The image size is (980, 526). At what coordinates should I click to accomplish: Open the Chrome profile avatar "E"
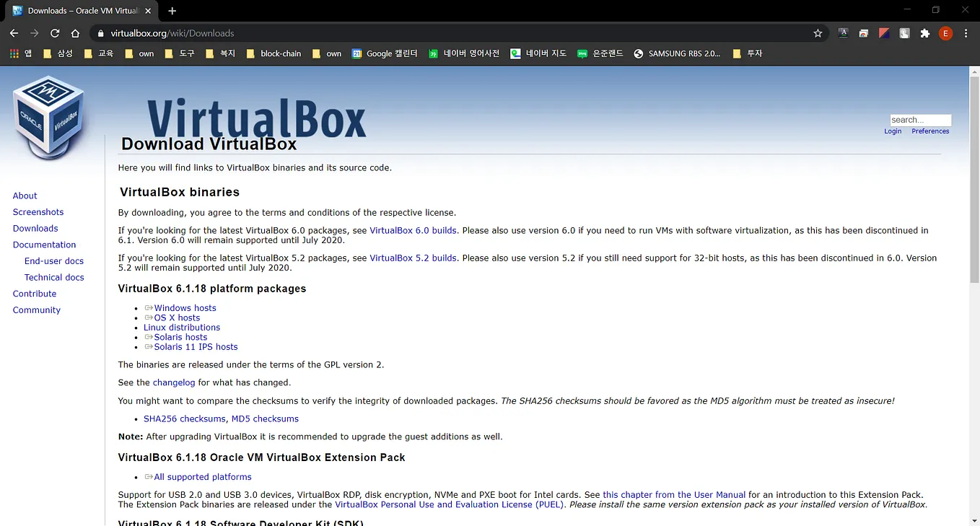(945, 33)
